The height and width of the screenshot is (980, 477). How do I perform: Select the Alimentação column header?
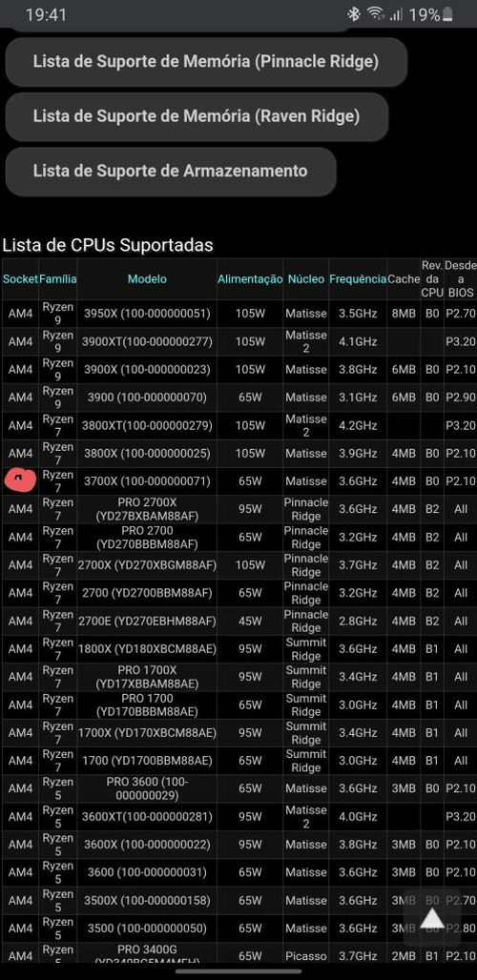[x=250, y=279]
